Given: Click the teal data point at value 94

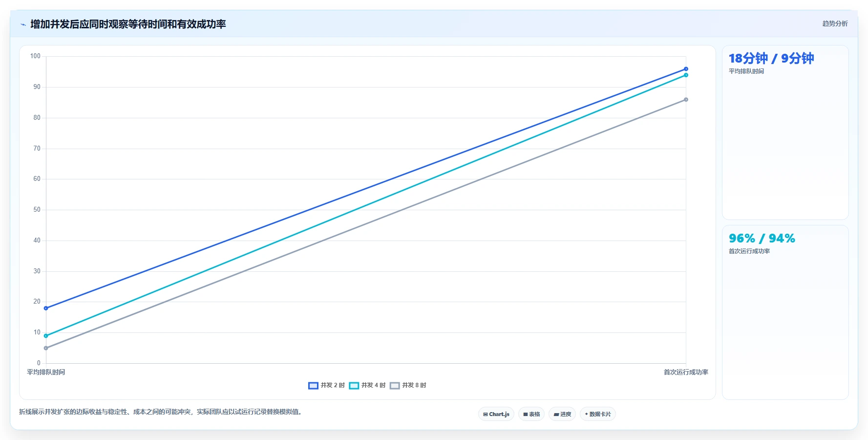Looking at the screenshot, I should pos(686,75).
